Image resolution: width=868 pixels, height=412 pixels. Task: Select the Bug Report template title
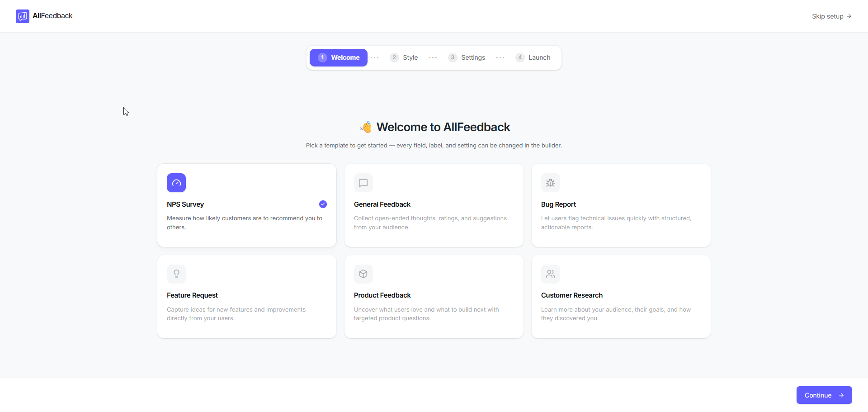[x=558, y=204]
